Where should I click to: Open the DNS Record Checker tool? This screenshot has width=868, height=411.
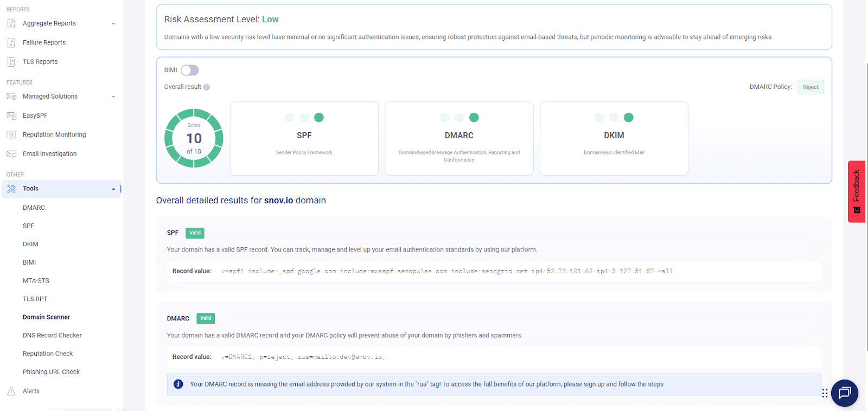pos(52,336)
